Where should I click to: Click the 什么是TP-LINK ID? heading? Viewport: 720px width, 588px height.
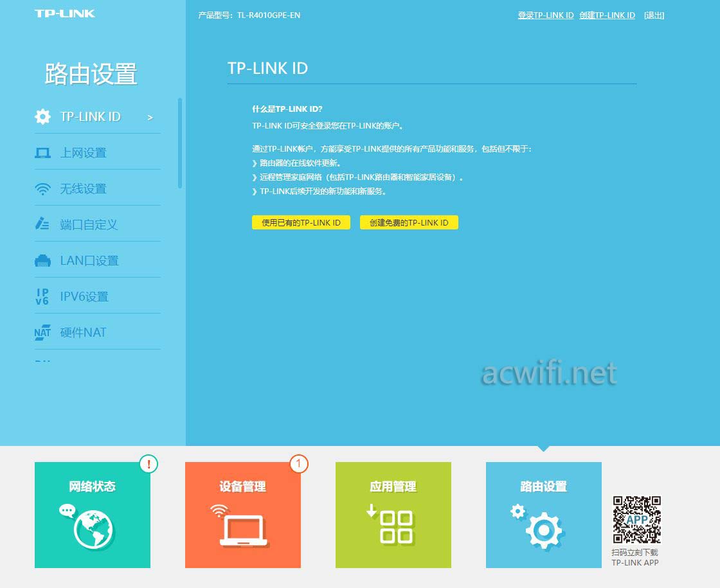(x=287, y=109)
